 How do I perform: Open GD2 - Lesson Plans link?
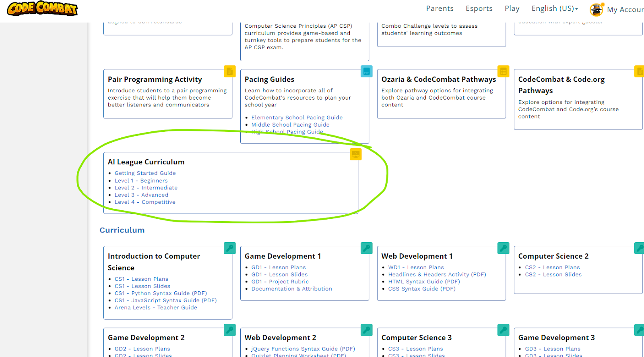coord(142,349)
